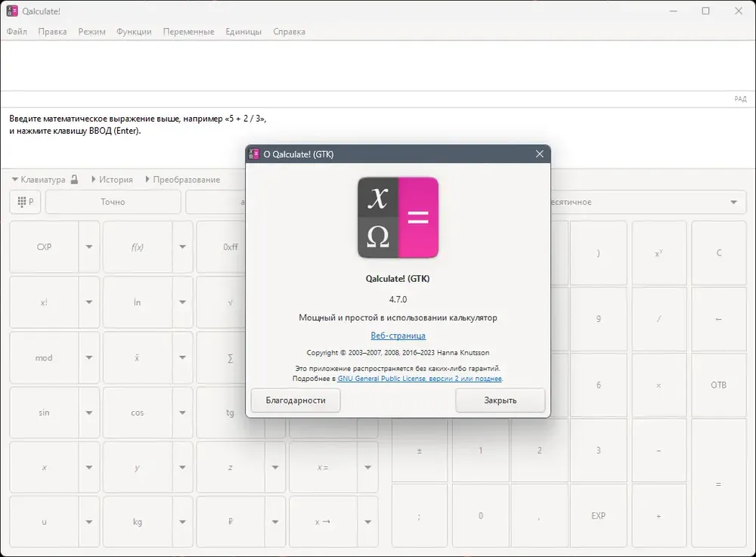Expand the История section

coord(112,180)
